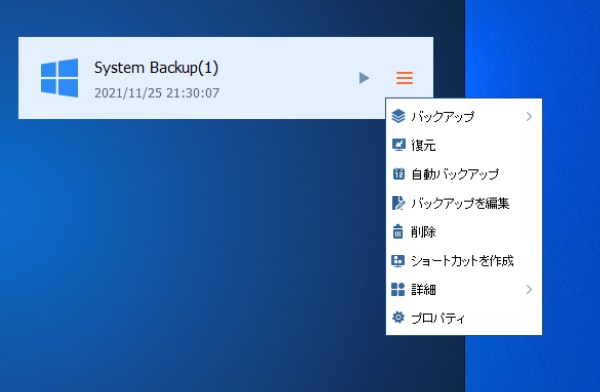
Task: Click the プロパティ gear icon
Action: (x=398, y=317)
